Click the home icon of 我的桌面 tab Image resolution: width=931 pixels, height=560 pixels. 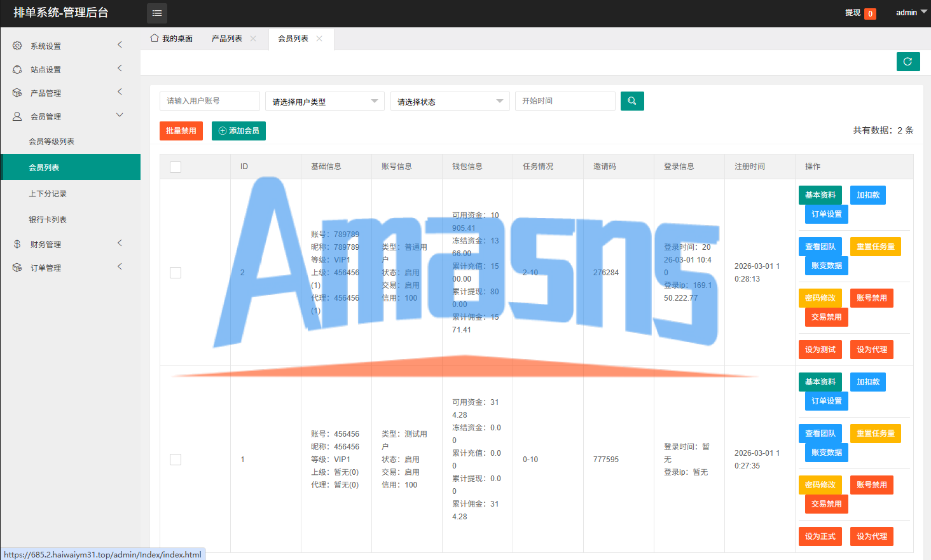[x=155, y=38]
